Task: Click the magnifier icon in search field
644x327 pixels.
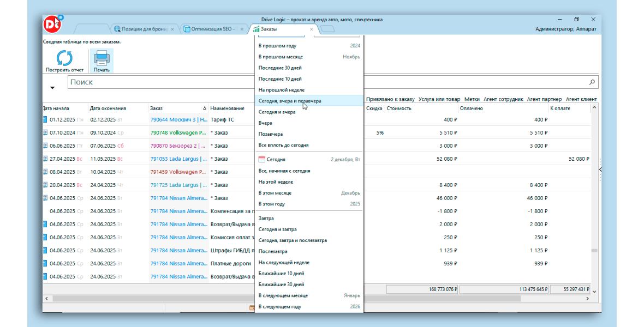Action: point(592,82)
